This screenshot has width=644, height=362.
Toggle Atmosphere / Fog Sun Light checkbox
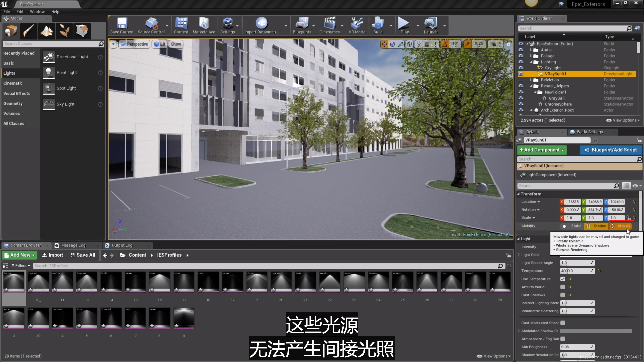coord(563,339)
